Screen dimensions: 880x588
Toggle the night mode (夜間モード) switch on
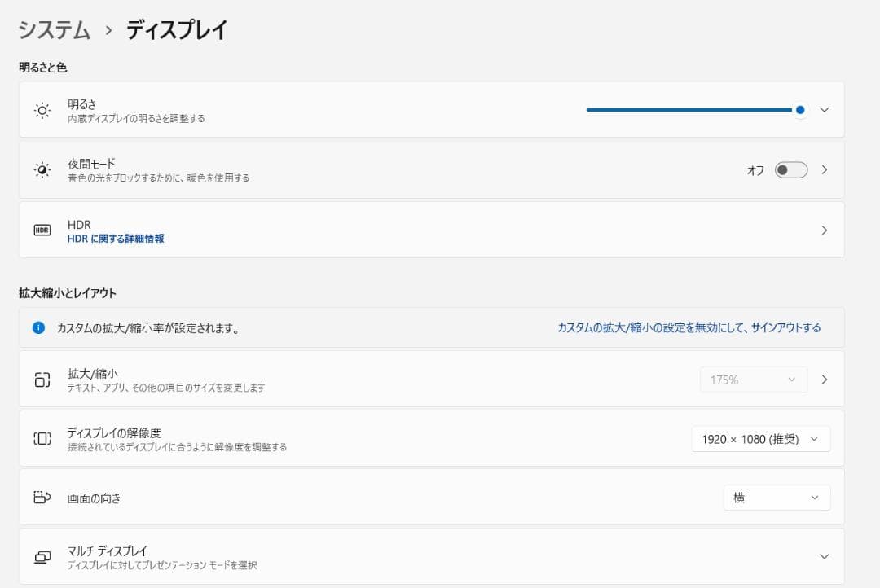click(x=790, y=170)
